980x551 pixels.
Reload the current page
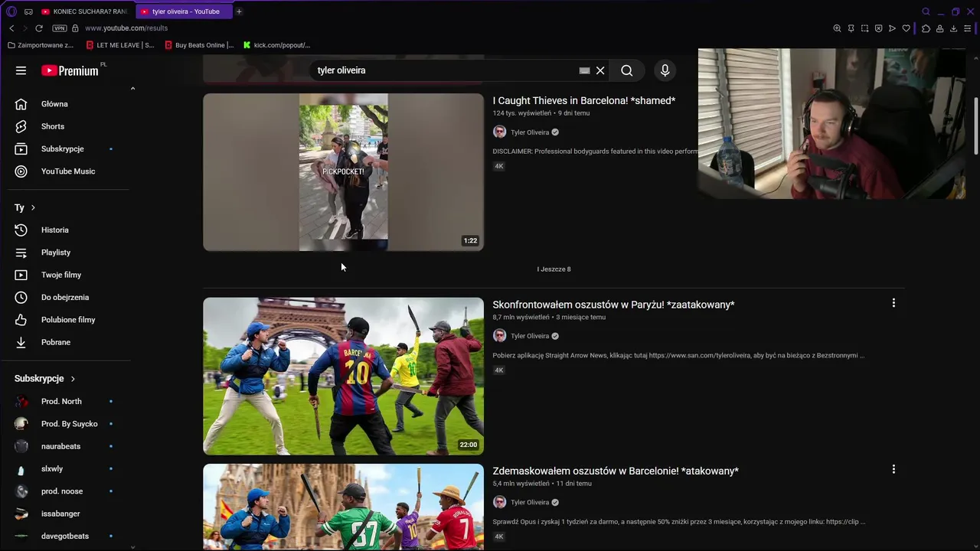coord(39,28)
